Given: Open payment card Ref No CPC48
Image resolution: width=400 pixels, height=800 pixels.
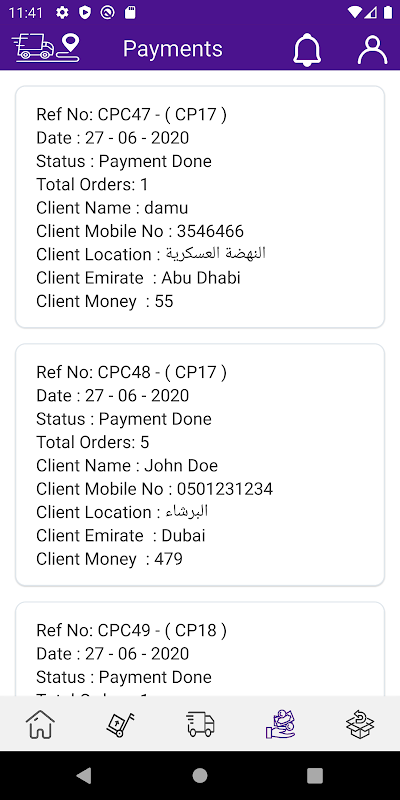Looking at the screenshot, I should (x=200, y=465).
